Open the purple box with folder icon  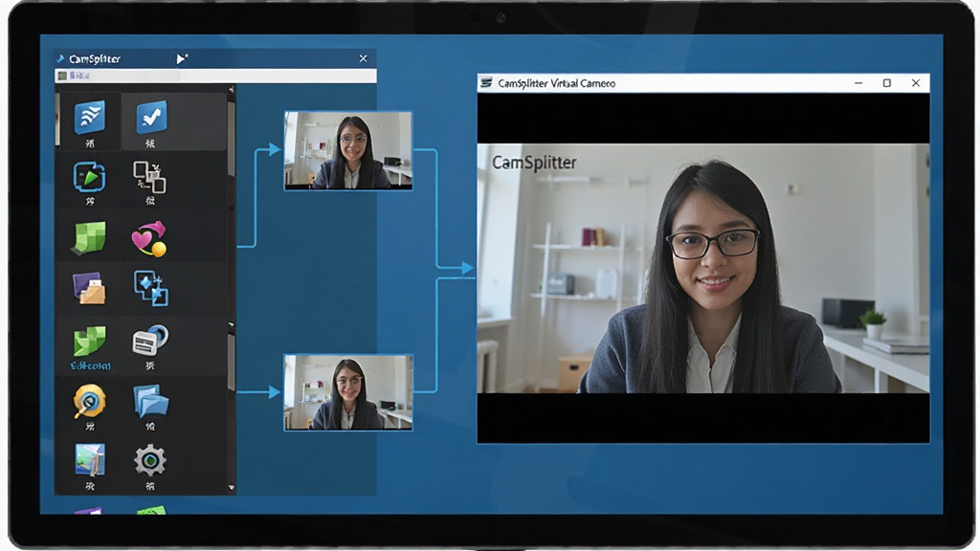pyautogui.click(x=89, y=289)
